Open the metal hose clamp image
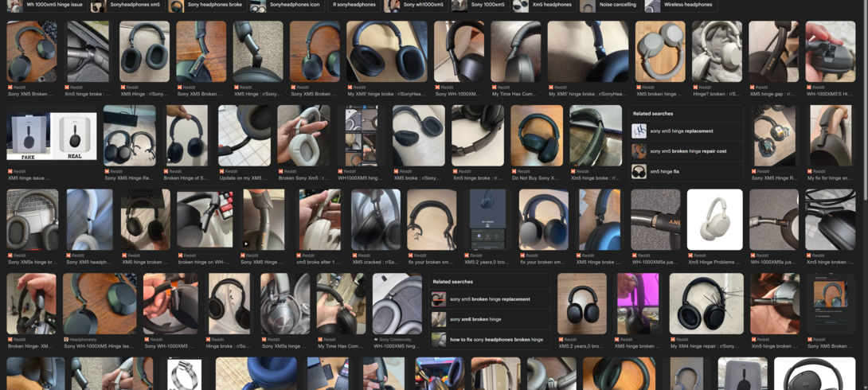 coord(184,374)
